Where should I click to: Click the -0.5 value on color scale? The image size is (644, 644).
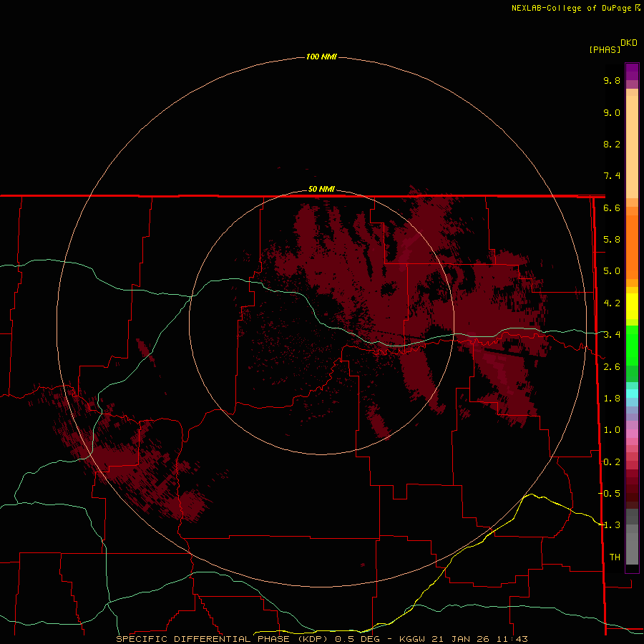(609, 494)
